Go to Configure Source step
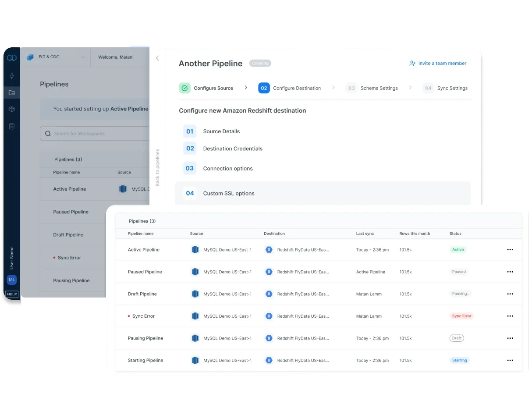532x404 pixels. coord(213,88)
